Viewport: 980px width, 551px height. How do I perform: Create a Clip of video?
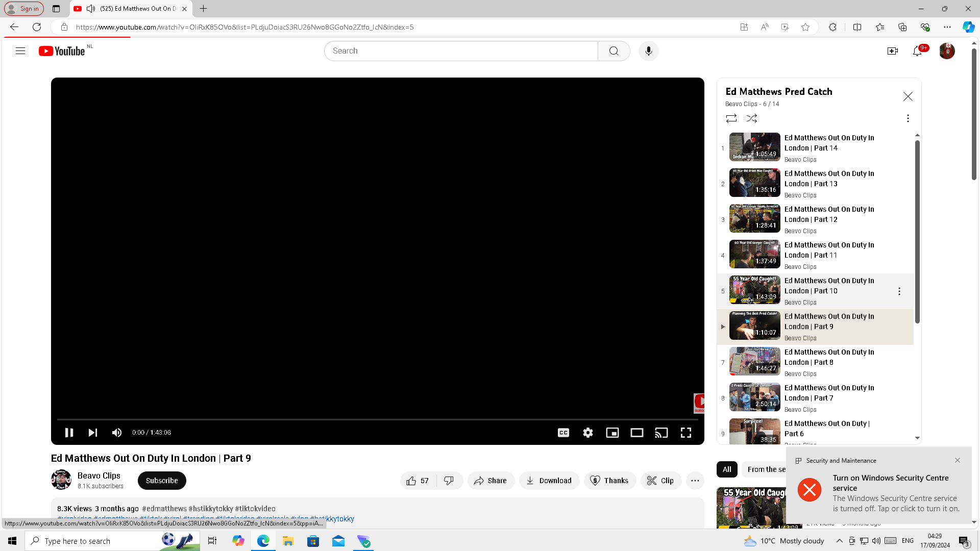tap(660, 481)
